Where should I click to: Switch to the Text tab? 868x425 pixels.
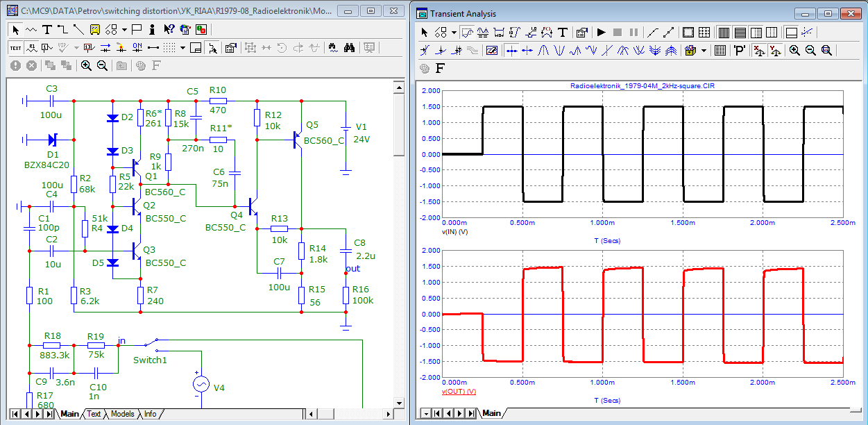click(x=94, y=414)
